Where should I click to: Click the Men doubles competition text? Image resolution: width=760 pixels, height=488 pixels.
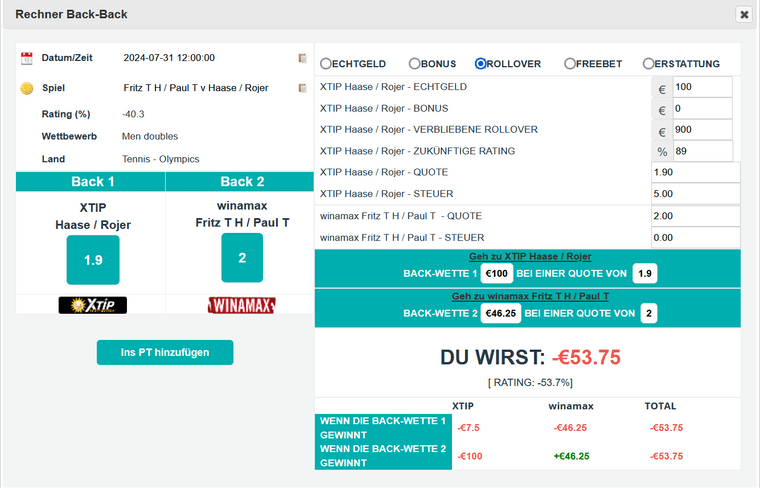[150, 137]
